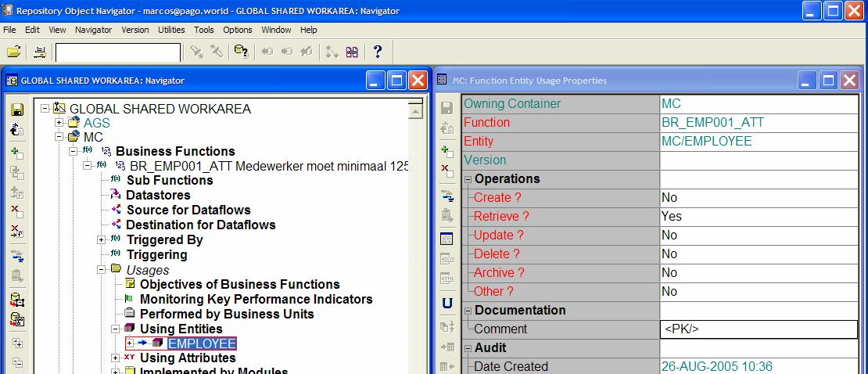Click Properties window title icon
The width and height of the screenshot is (868, 374).
coord(443,81)
